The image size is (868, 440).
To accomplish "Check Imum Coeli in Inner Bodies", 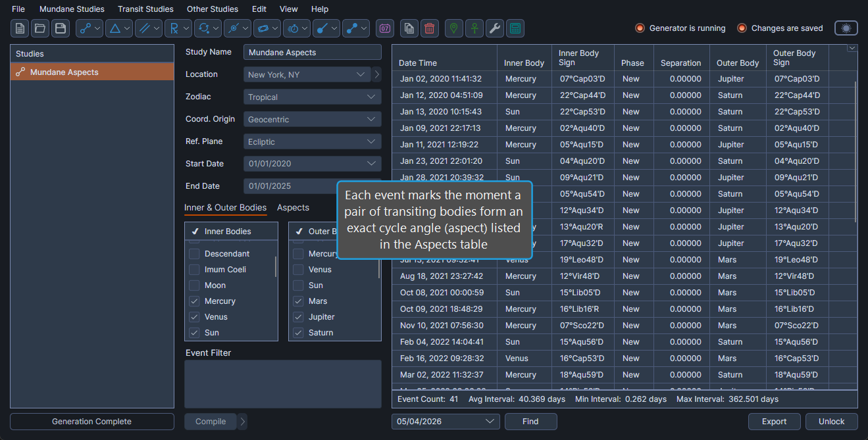I will click(194, 270).
